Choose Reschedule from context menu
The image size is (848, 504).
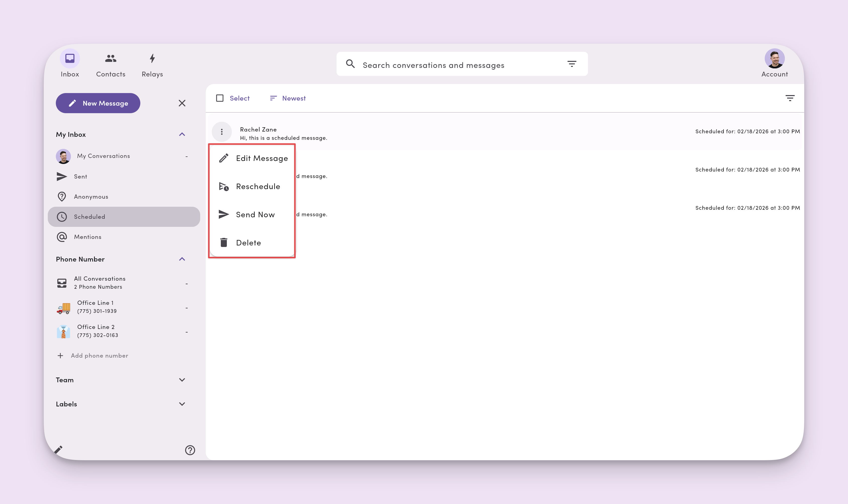(x=258, y=186)
